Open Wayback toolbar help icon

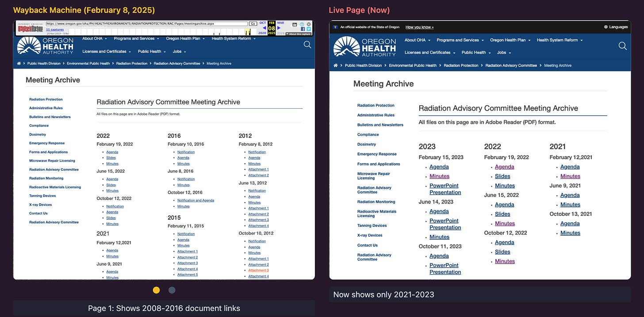tap(302, 24)
